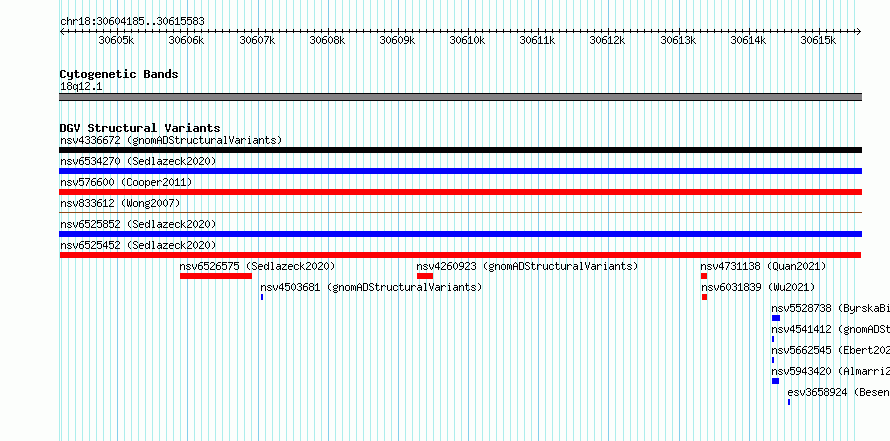
Task: Click the 30612k ruler position
Action: (607, 40)
